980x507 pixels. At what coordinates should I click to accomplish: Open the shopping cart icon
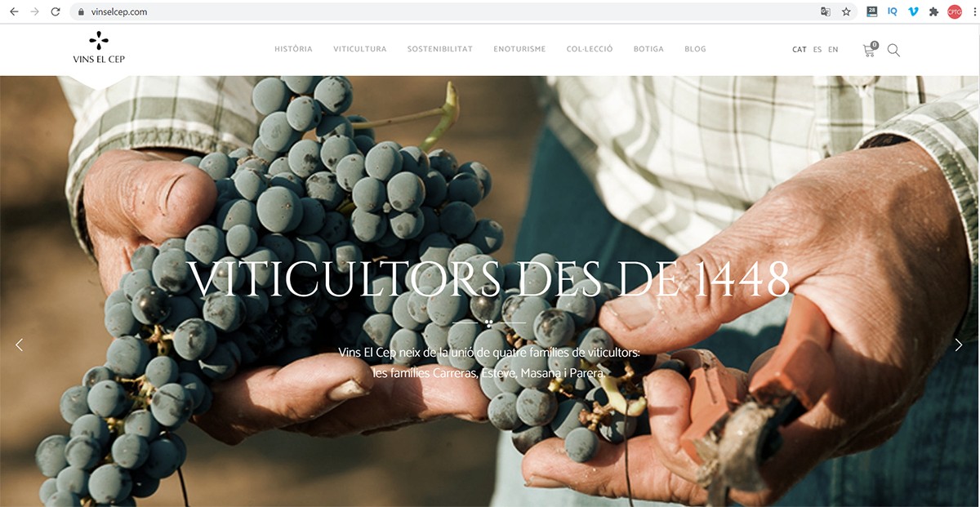click(870, 49)
